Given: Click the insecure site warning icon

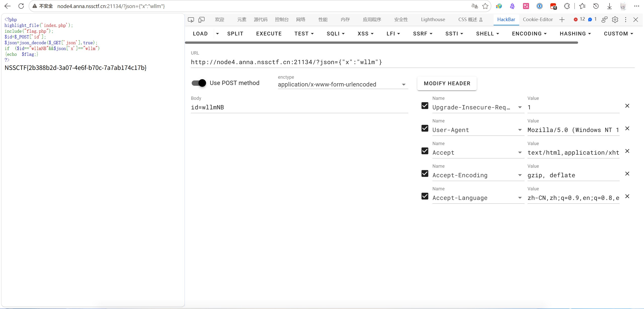Looking at the screenshot, I should [35, 6].
